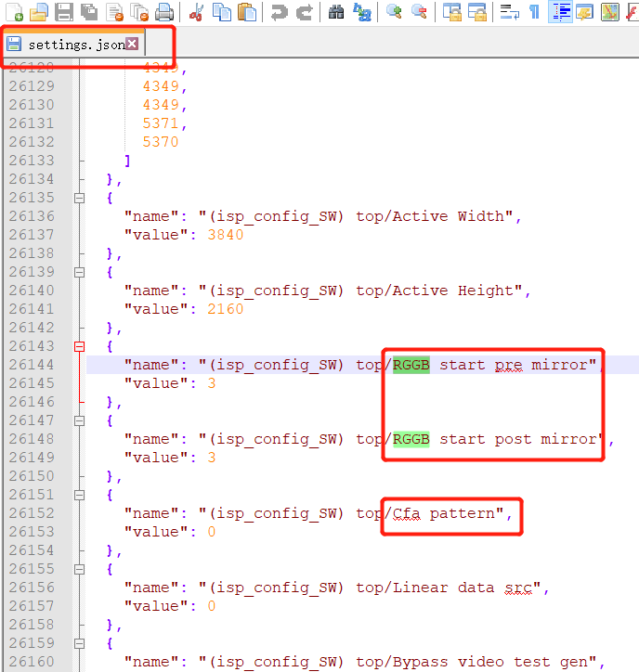Undo the last edit via toolbar

[x=279, y=12]
